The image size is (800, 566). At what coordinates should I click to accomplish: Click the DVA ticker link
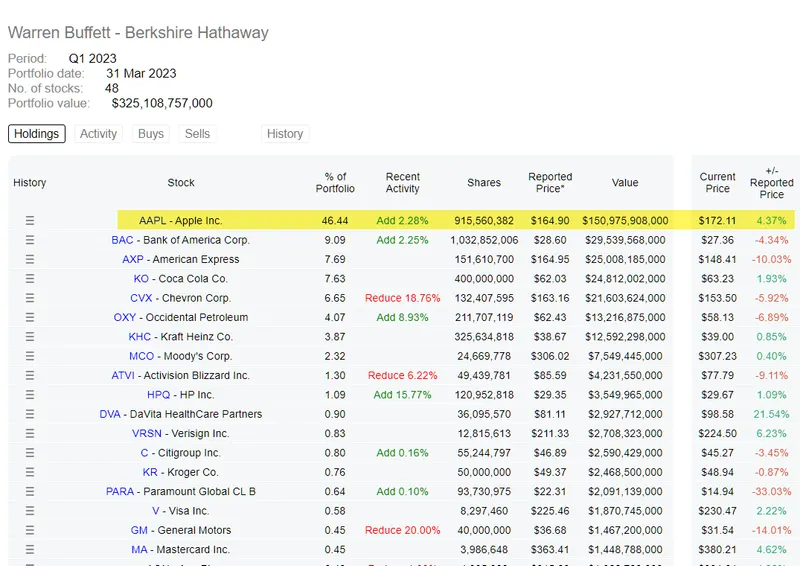click(x=110, y=414)
